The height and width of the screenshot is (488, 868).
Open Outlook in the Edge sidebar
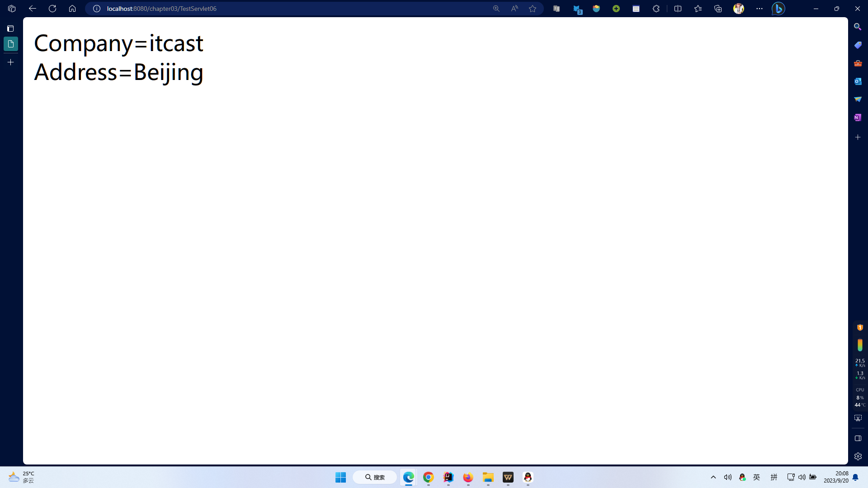[x=858, y=81]
